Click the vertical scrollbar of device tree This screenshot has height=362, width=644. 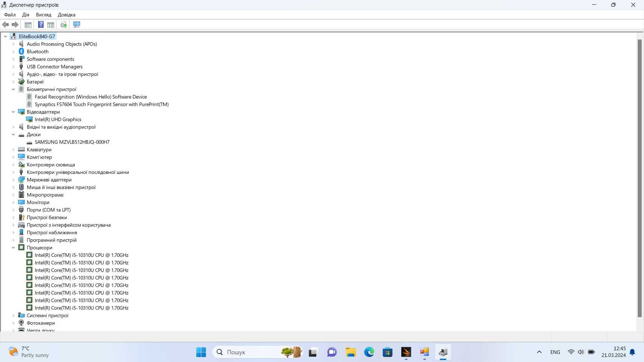pos(639,178)
